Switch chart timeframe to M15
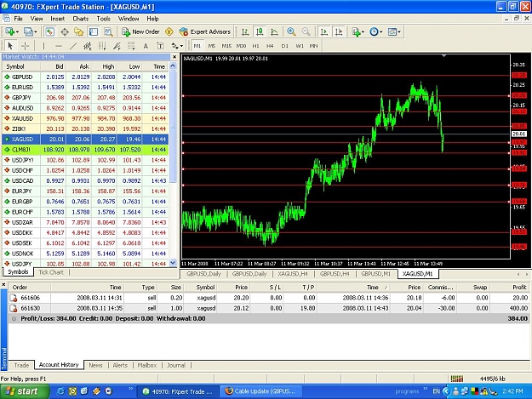Image resolution: width=532 pixels, height=399 pixels. pyautogui.click(x=226, y=46)
